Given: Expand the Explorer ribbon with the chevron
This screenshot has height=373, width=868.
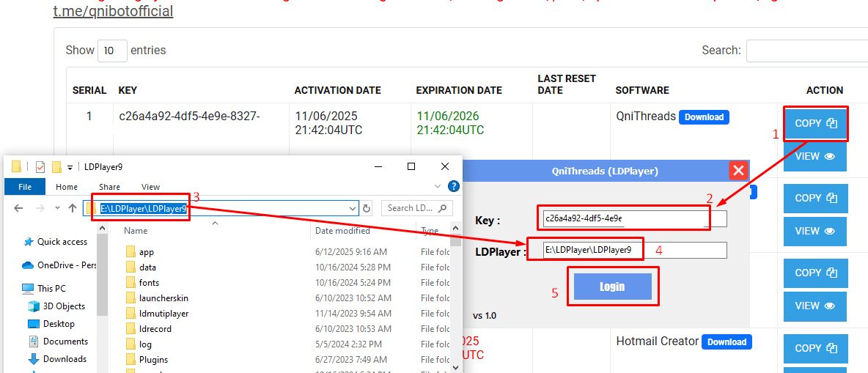Looking at the screenshot, I should [x=438, y=186].
